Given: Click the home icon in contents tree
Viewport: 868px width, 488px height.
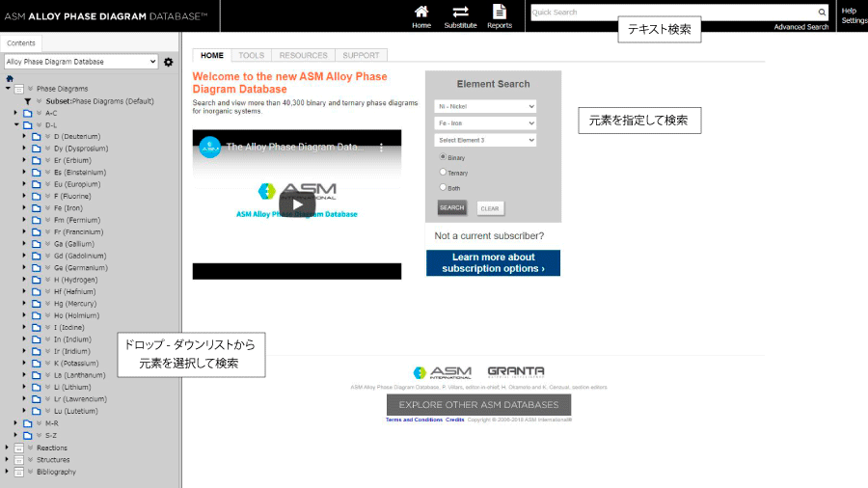Looking at the screenshot, I should (10, 78).
